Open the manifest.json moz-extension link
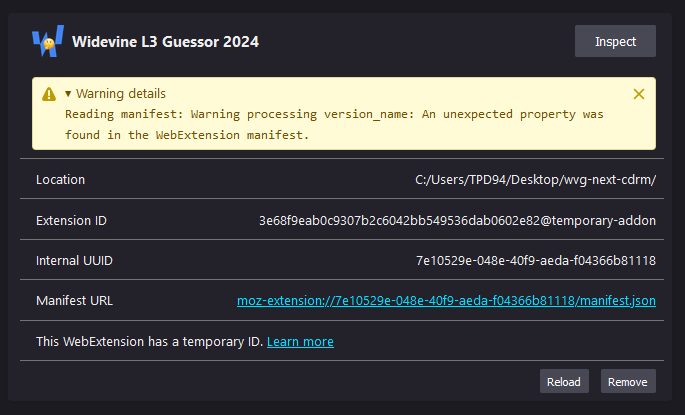The height and width of the screenshot is (415, 685). 446,300
